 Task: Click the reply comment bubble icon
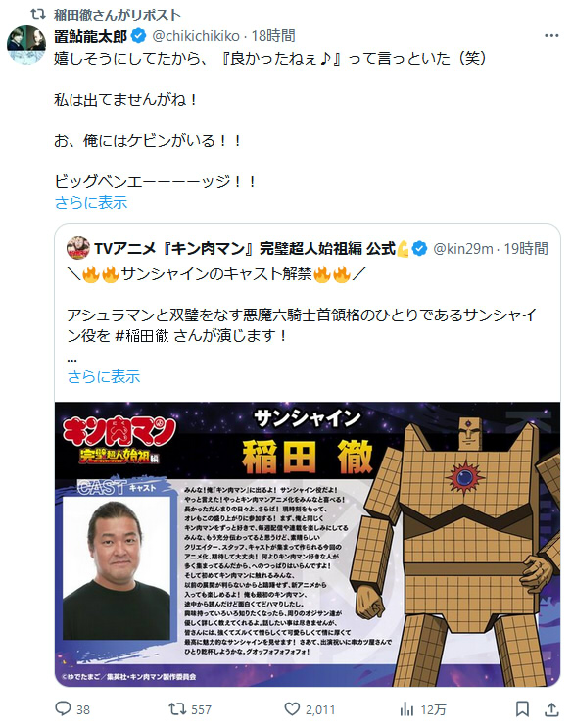63,709
